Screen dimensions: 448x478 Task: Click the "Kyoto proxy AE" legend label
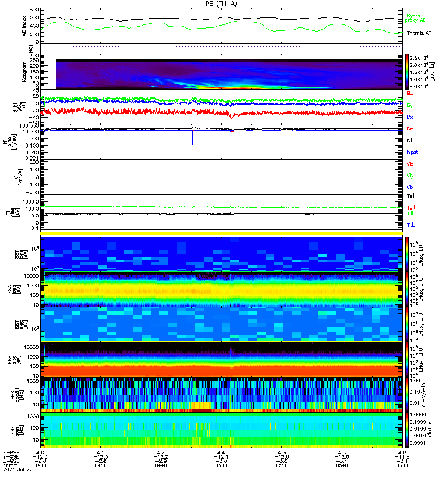[415, 18]
